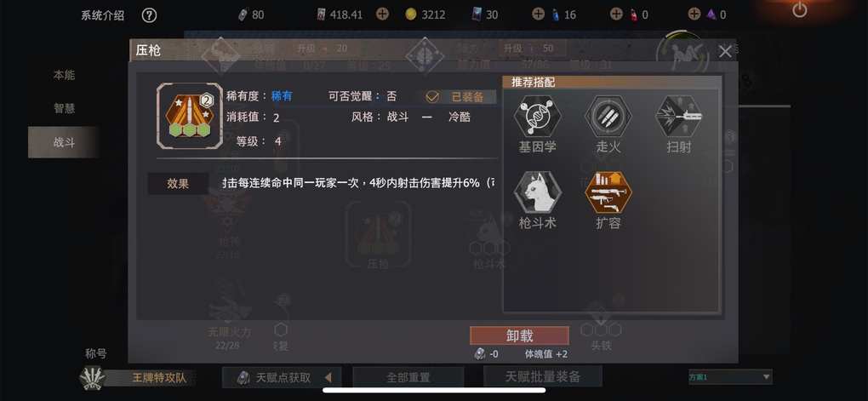Switch to the 本能 talent tab

(64, 75)
